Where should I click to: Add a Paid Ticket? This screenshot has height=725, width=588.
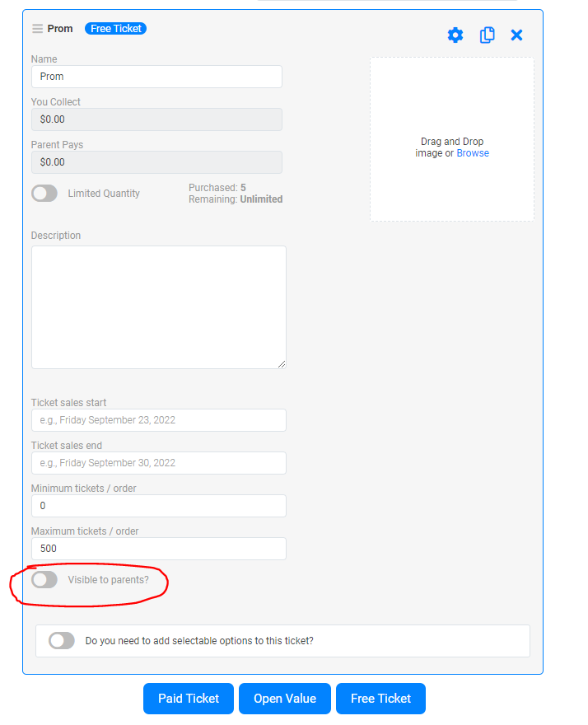point(189,699)
